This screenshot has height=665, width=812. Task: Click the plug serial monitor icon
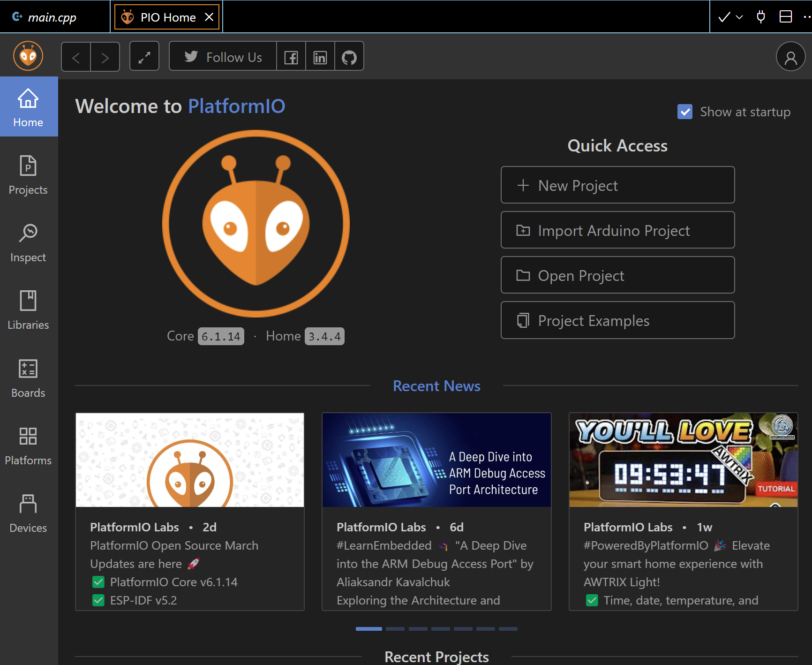(x=761, y=17)
